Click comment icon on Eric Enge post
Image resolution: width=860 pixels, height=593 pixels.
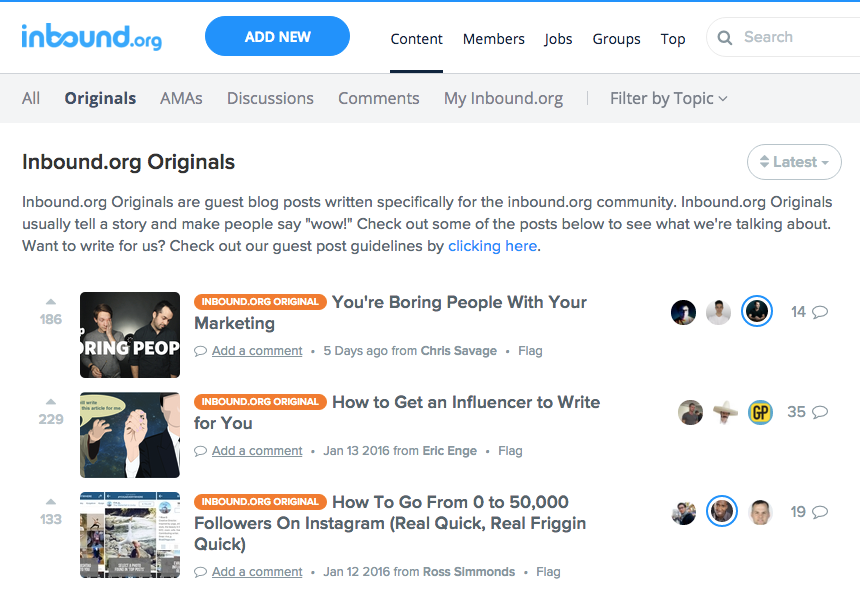(x=200, y=451)
